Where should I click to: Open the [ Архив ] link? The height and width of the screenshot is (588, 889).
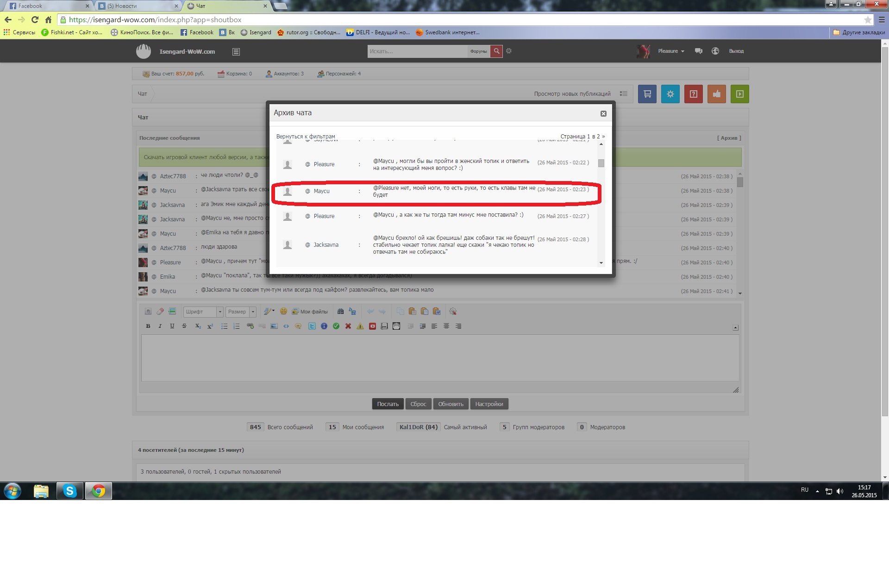(x=729, y=138)
